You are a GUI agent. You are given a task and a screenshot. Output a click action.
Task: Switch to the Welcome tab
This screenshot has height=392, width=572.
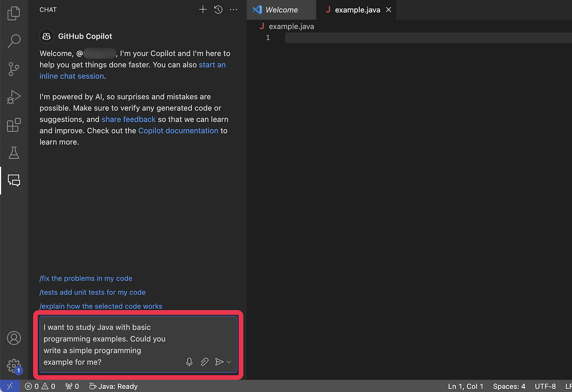(281, 9)
